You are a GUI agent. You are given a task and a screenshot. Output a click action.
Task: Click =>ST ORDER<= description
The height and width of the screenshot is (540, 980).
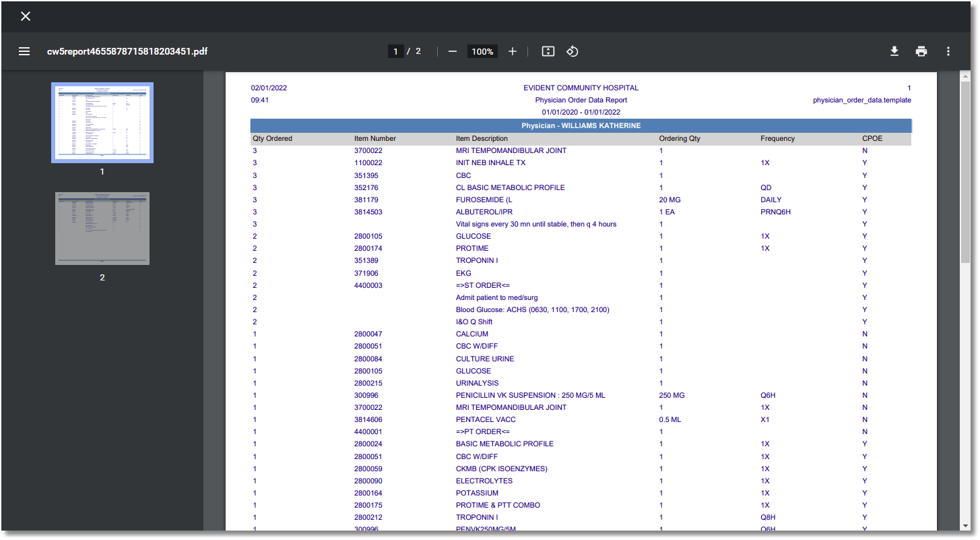coord(483,285)
